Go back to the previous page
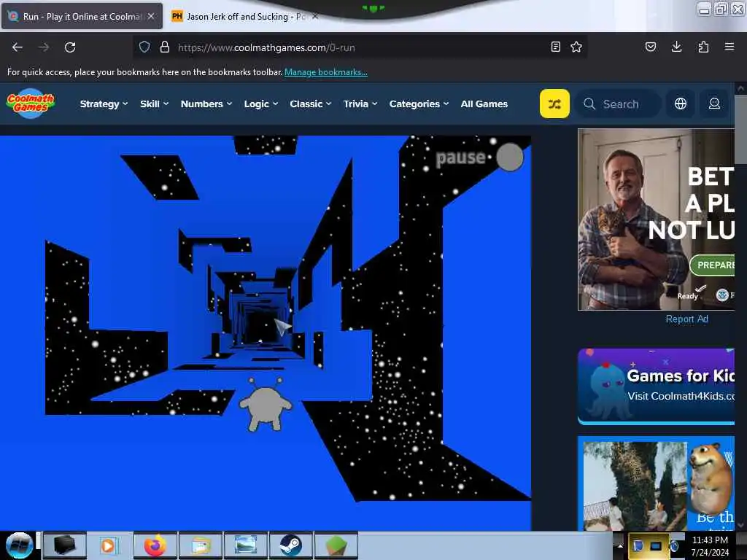Viewport: 747px width, 560px height. coord(18,47)
